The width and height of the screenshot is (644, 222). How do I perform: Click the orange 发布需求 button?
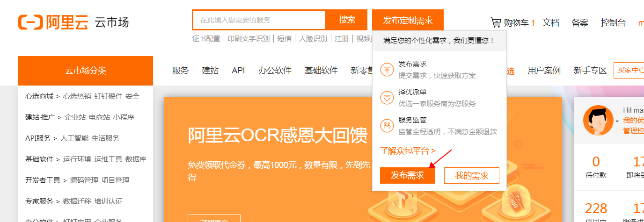407,175
